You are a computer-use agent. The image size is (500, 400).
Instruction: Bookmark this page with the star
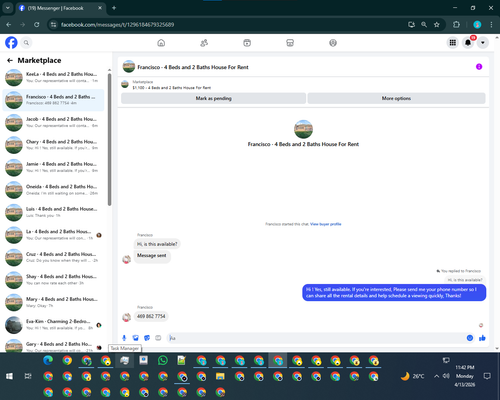coord(437,25)
